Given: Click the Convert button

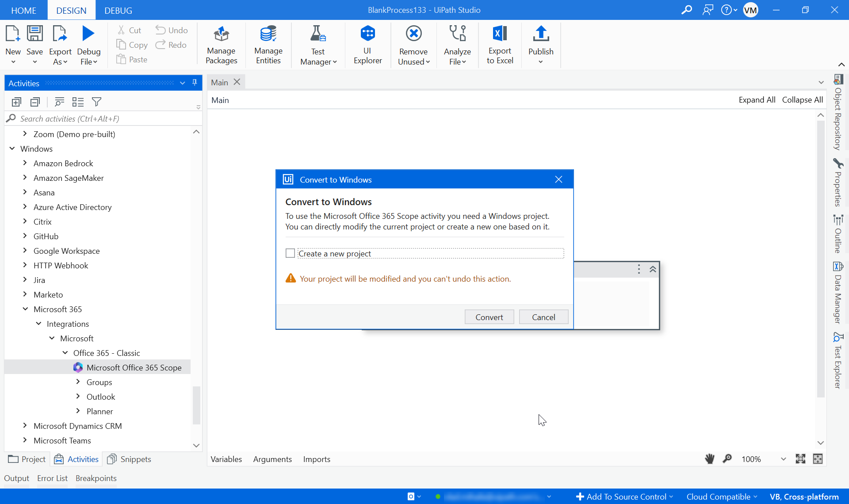Looking at the screenshot, I should pos(489,317).
